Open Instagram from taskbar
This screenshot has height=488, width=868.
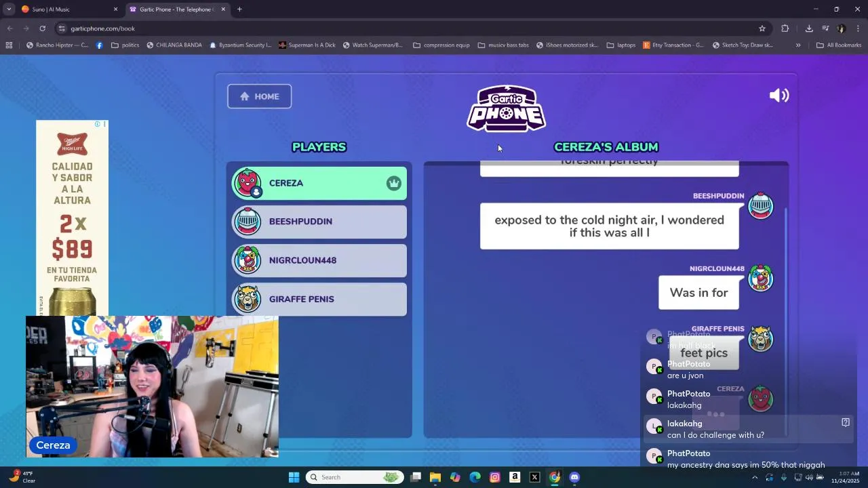click(x=495, y=477)
